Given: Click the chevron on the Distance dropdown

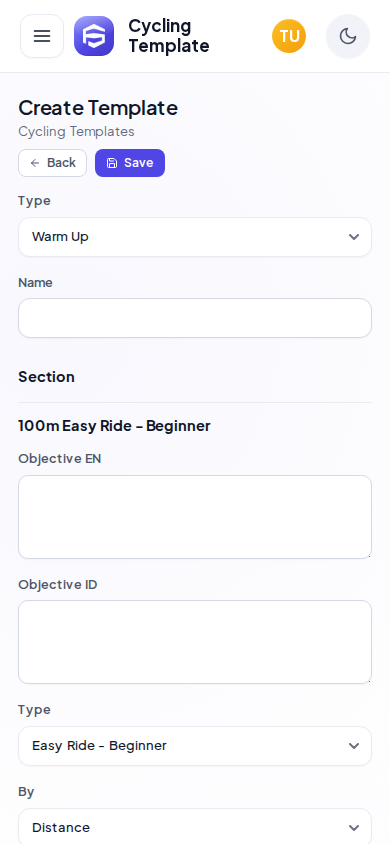Looking at the screenshot, I should click(x=353, y=828).
